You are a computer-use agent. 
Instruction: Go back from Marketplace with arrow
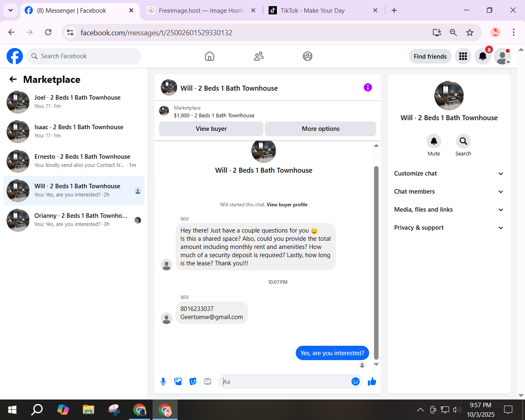[13, 79]
